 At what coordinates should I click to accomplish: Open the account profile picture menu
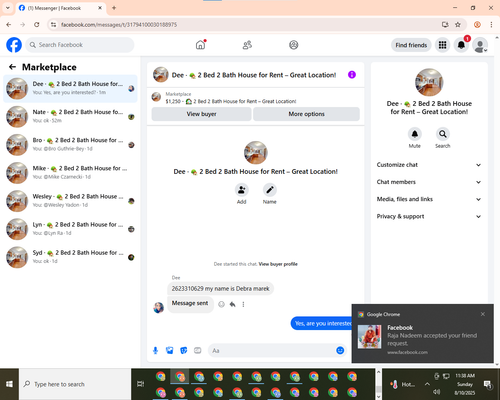[480, 45]
